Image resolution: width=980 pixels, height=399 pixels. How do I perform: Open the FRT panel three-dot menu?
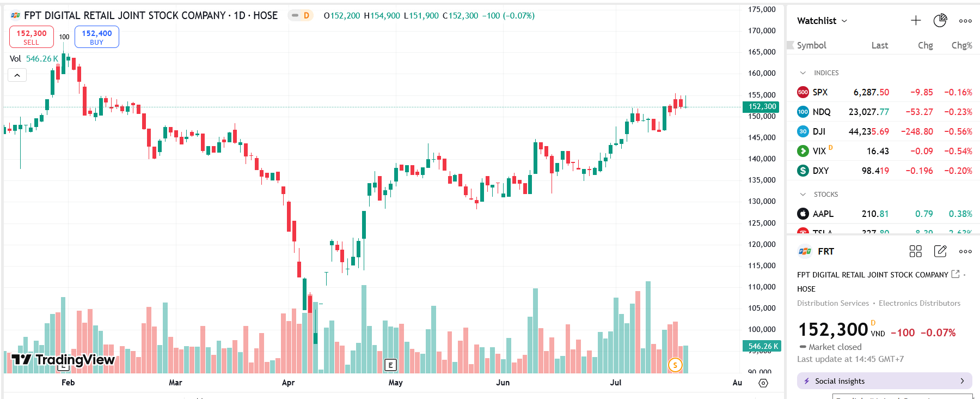(965, 251)
